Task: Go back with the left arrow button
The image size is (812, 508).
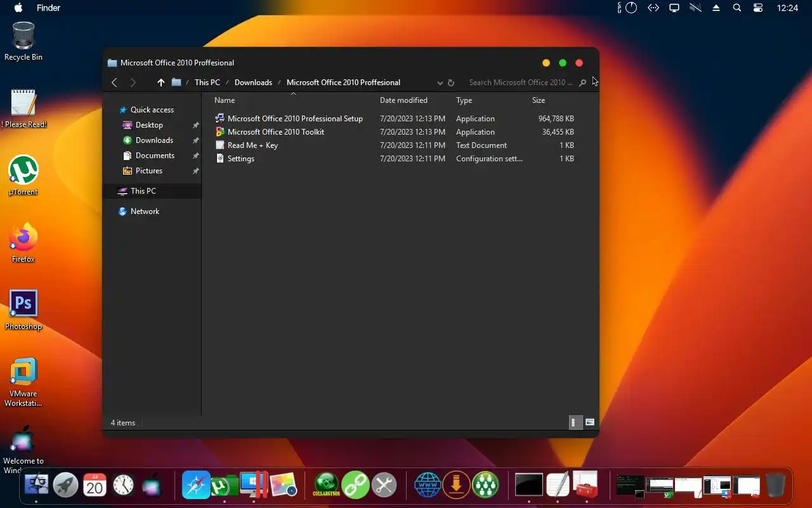Action: coord(114,83)
